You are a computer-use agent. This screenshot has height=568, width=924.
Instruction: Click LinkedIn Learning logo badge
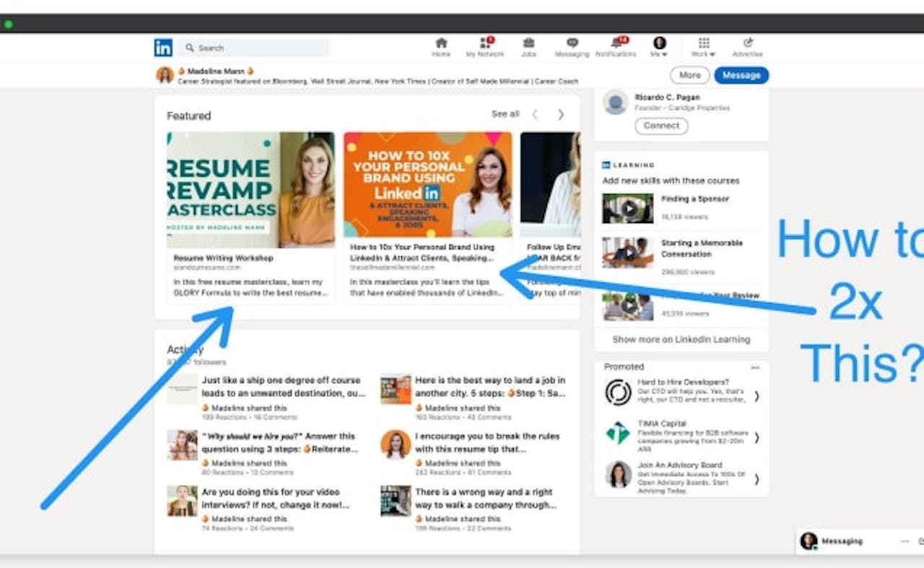click(x=606, y=165)
